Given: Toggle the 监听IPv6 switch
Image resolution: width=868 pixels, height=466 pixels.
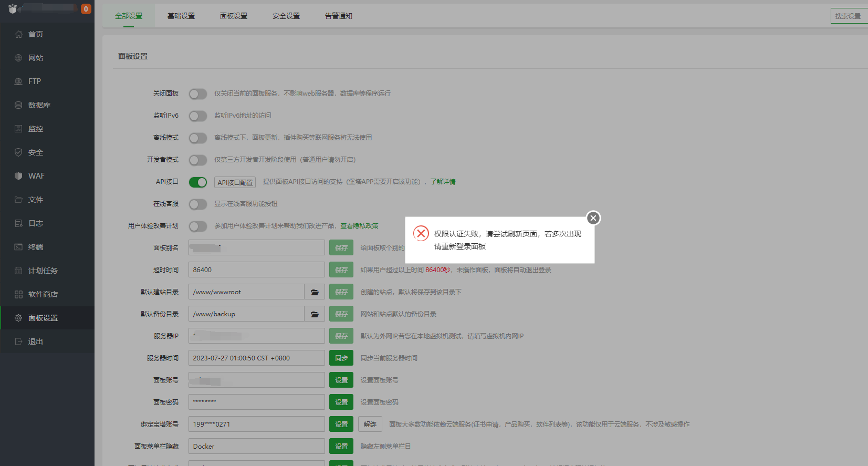Looking at the screenshot, I should (198, 116).
